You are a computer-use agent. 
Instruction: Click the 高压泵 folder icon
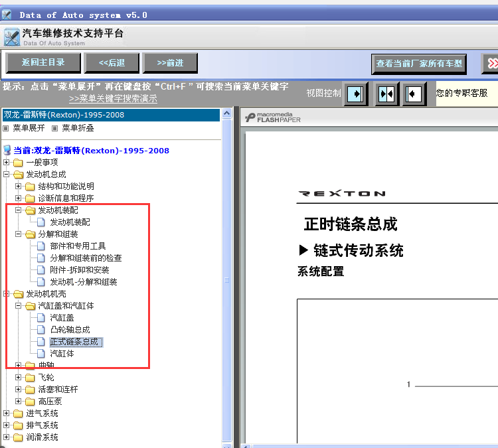(x=30, y=402)
